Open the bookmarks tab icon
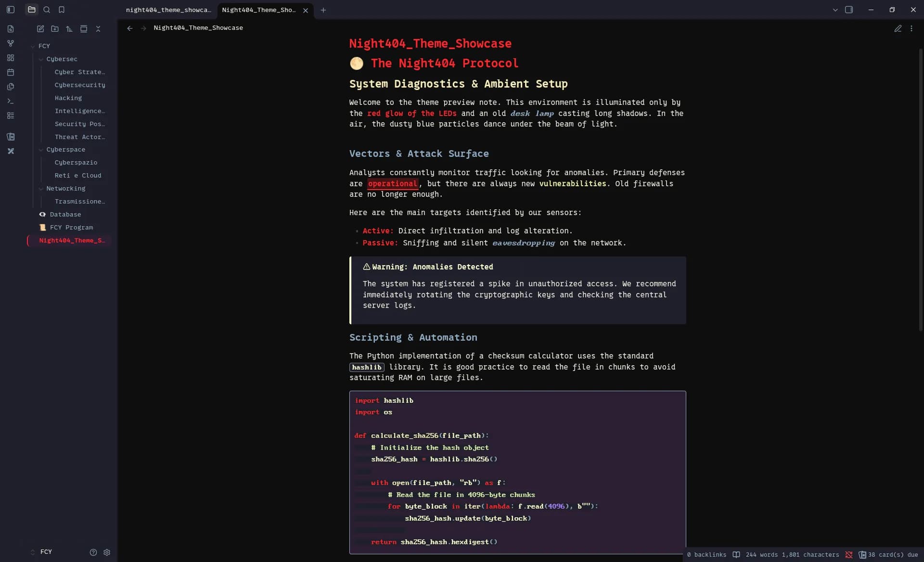This screenshot has width=924, height=562. (x=62, y=10)
